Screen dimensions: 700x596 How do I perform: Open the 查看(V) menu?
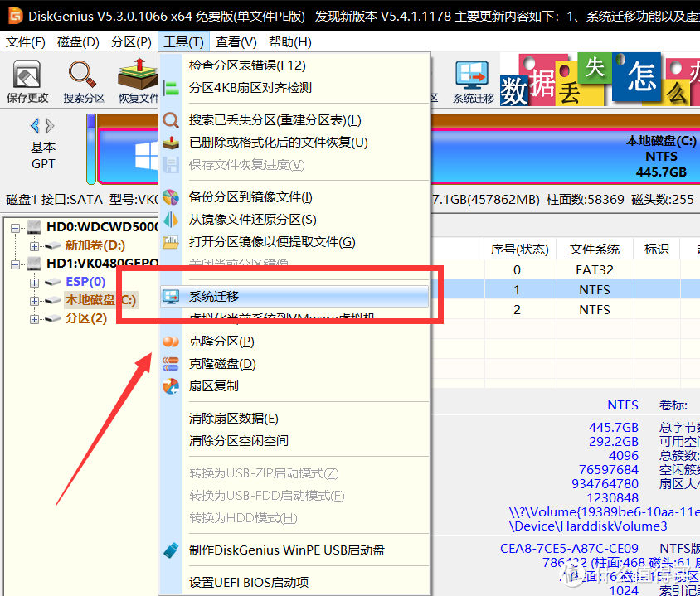236,41
